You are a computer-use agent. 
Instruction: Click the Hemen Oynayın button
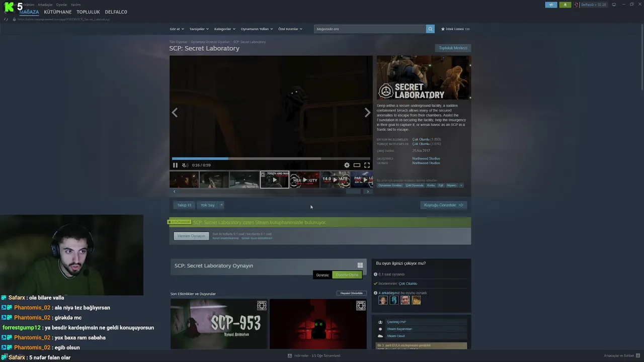tap(191, 236)
